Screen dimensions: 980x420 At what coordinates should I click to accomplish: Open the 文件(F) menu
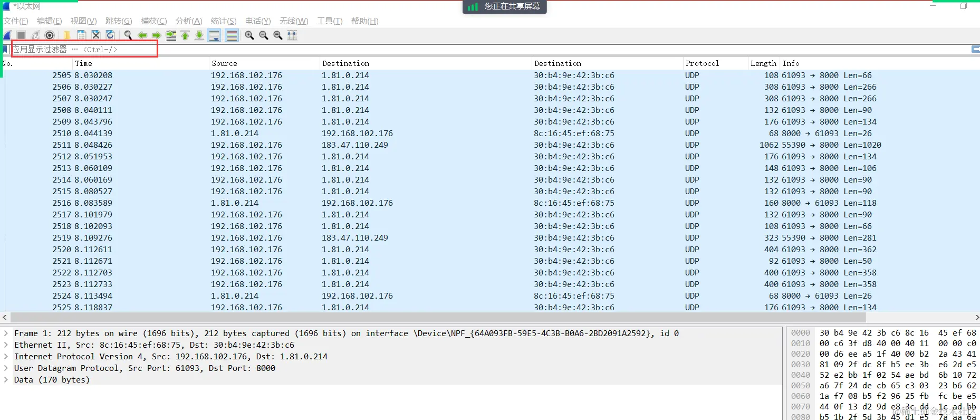coord(15,21)
